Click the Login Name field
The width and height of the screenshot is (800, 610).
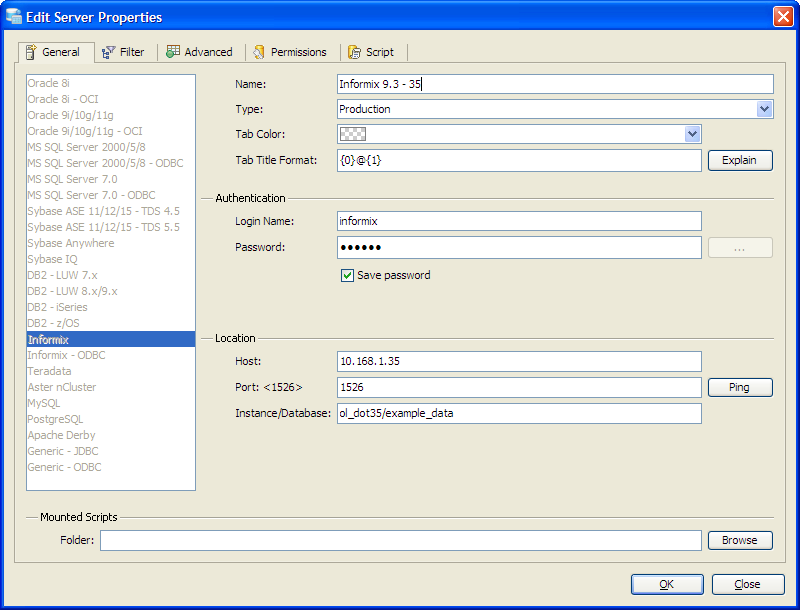pyautogui.click(x=519, y=221)
